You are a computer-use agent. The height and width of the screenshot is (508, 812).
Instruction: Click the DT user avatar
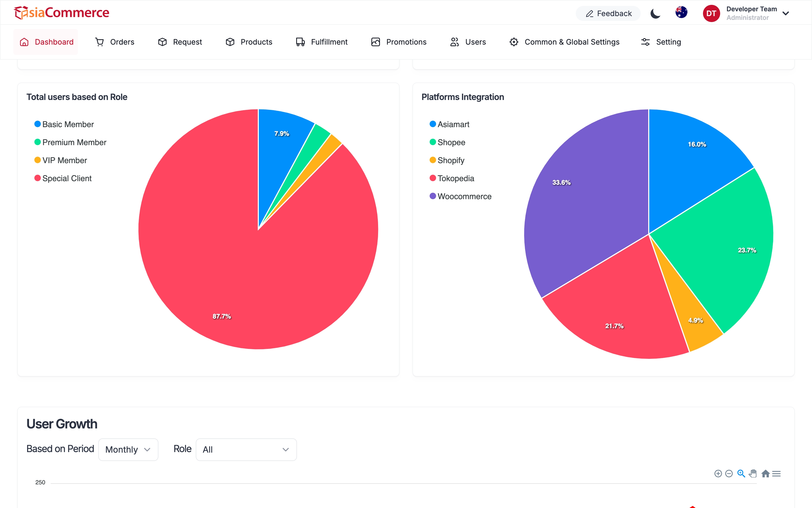pos(711,13)
